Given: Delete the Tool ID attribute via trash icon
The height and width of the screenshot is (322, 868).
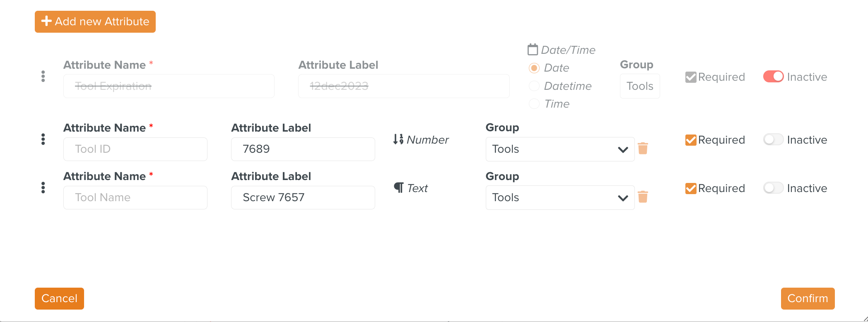Looking at the screenshot, I should tap(643, 149).
